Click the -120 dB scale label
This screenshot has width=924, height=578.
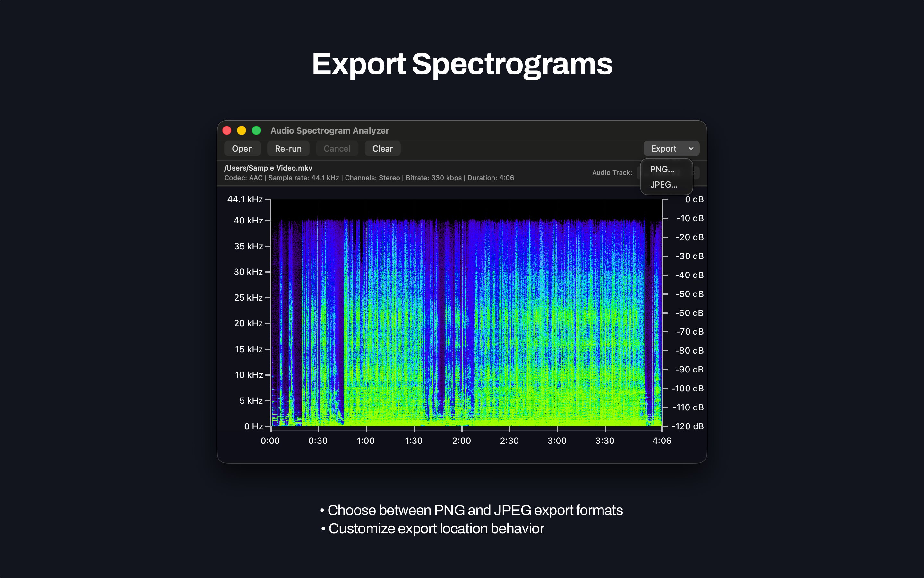point(687,426)
